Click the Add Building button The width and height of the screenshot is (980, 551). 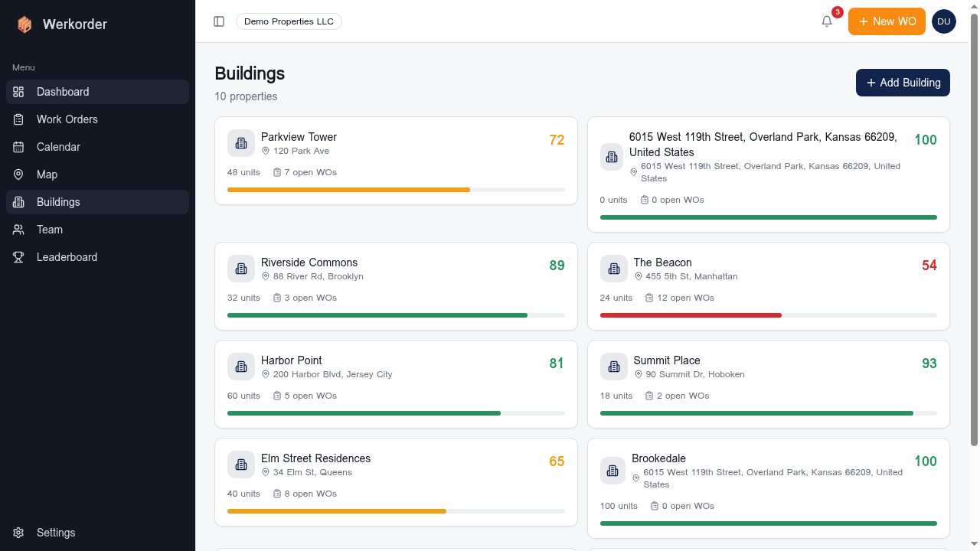[903, 83]
